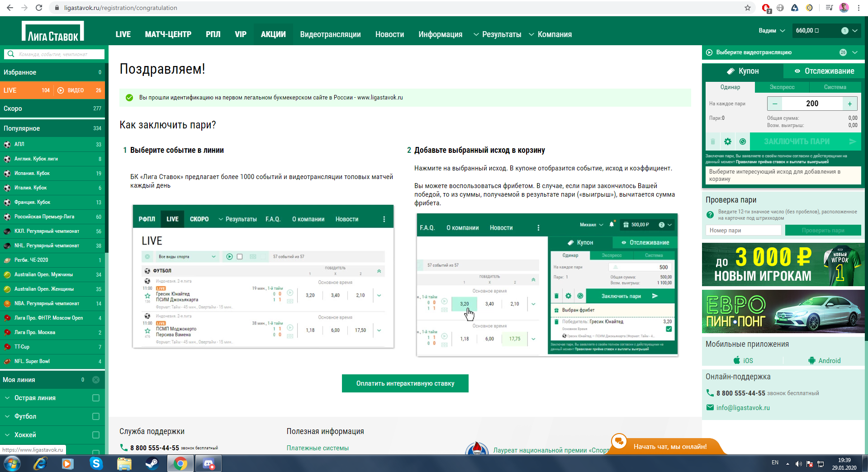Expand the Результаты dropdown in top menu
This screenshot has height=472, width=868.
[x=498, y=34]
